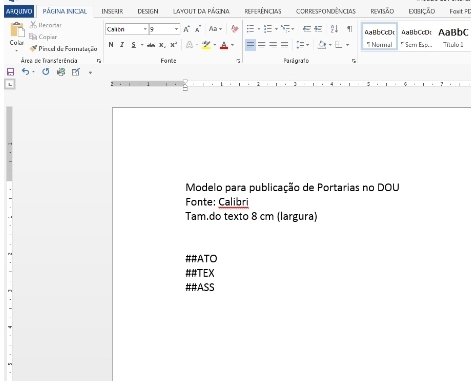Align text left
Viewport: 471px width, 381px height.
(x=250, y=44)
